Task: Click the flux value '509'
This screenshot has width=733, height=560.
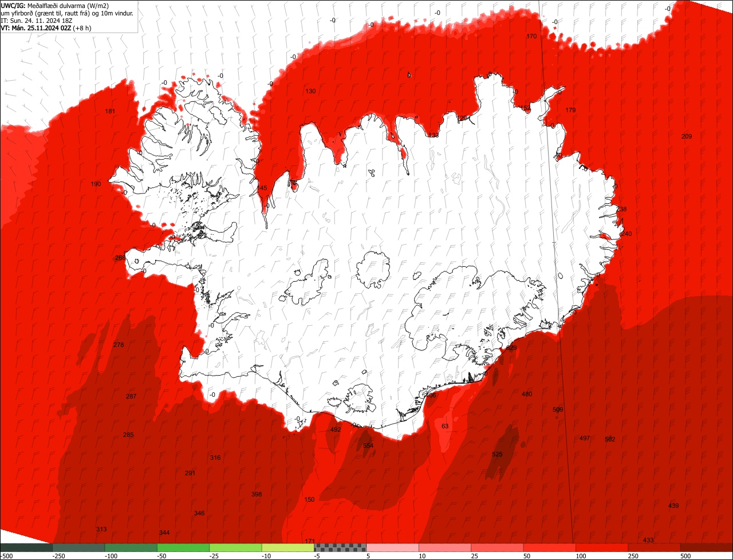Action: tap(558, 409)
